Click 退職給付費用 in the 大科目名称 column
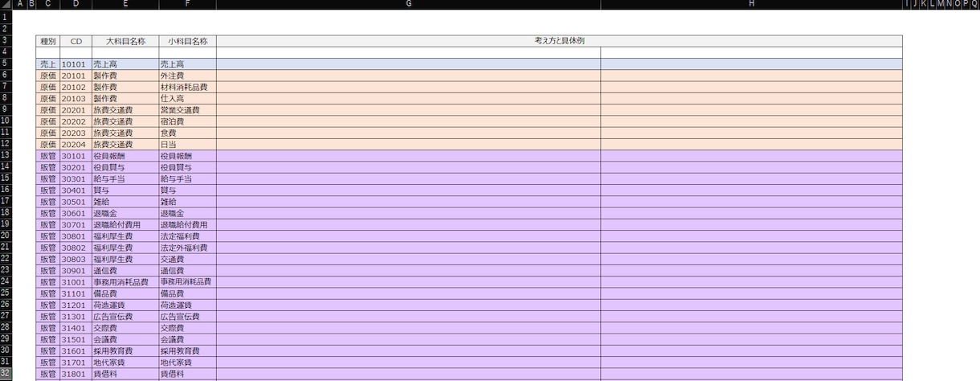The height and width of the screenshot is (381, 980). 125,225
